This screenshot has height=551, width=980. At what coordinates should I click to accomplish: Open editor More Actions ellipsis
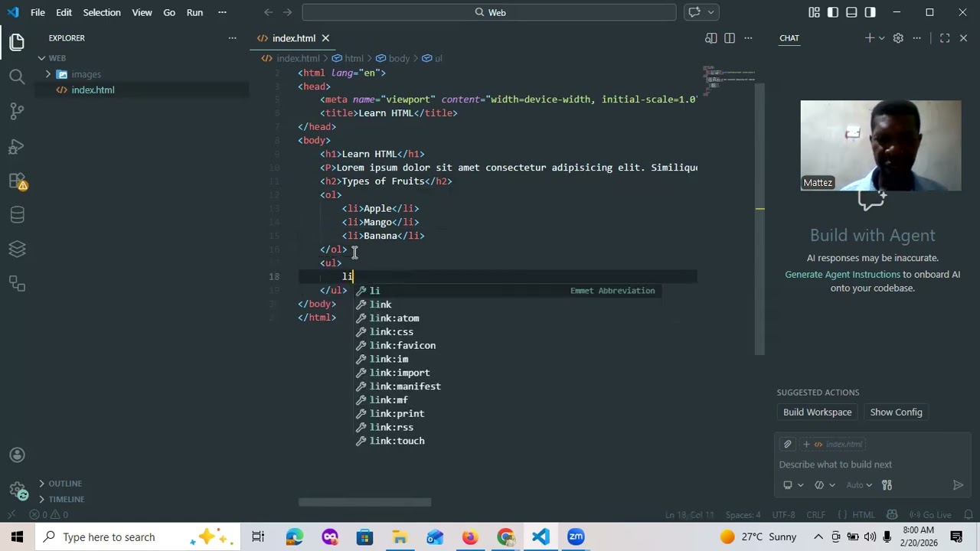coord(748,38)
